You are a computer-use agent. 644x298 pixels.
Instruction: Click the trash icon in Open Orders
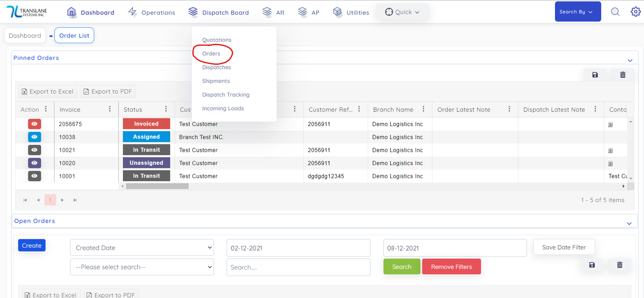619,265
